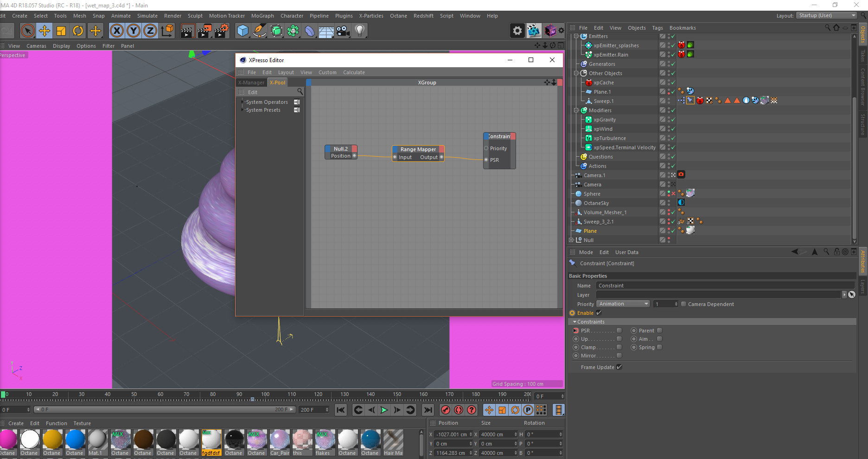Screen dimensions: 868x459
Task: Open keyframe selection question mark button
Action: click(472, 410)
